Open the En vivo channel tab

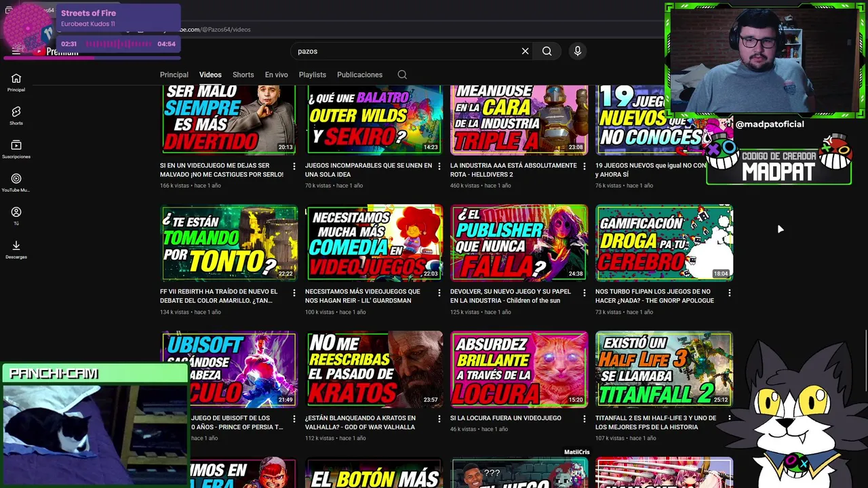276,75
